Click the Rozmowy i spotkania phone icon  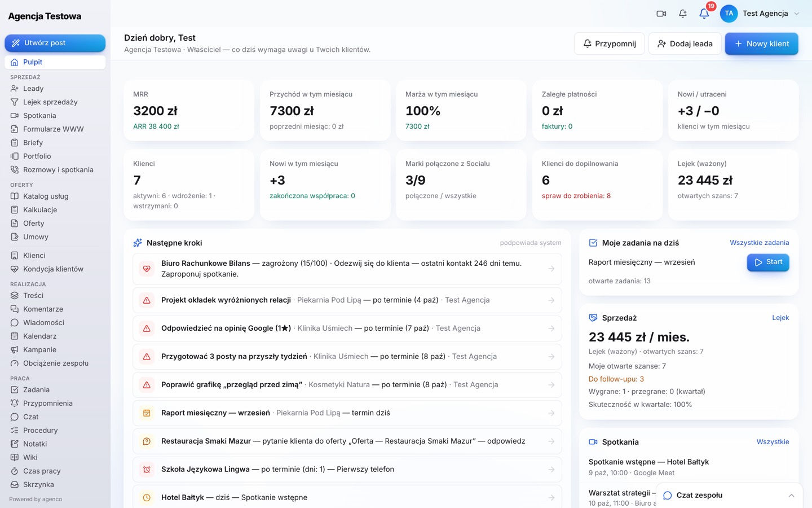coord(15,170)
